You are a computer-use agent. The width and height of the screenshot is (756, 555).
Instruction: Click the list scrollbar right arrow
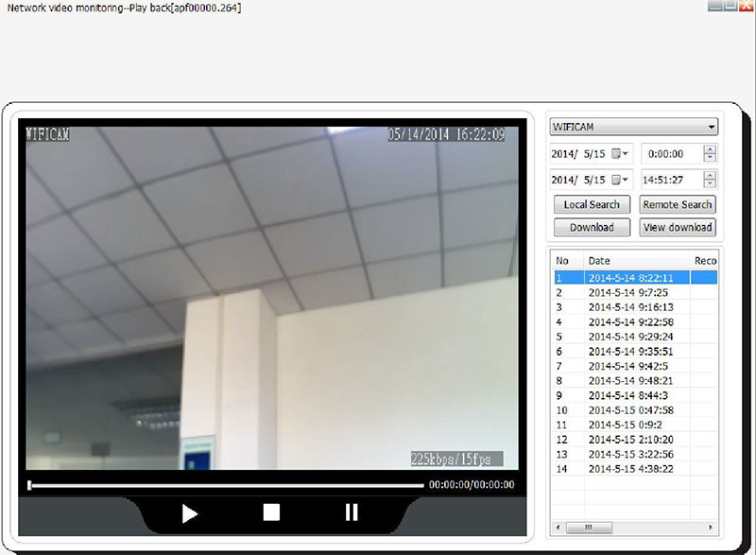(x=711, y=528)
